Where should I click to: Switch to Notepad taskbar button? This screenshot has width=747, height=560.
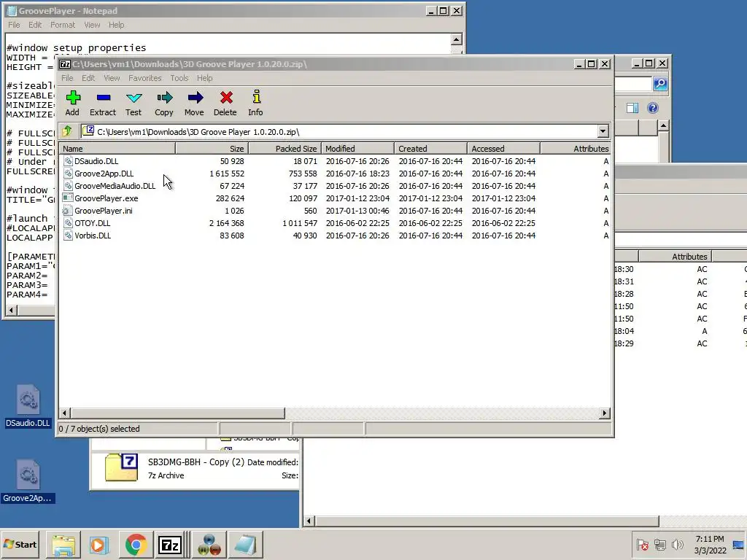[245, 545]
